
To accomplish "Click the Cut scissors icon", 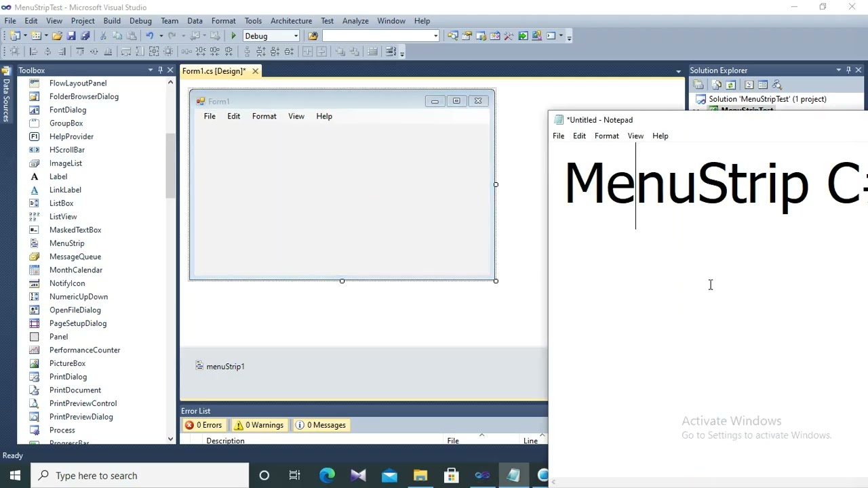I will coord(103,36).
